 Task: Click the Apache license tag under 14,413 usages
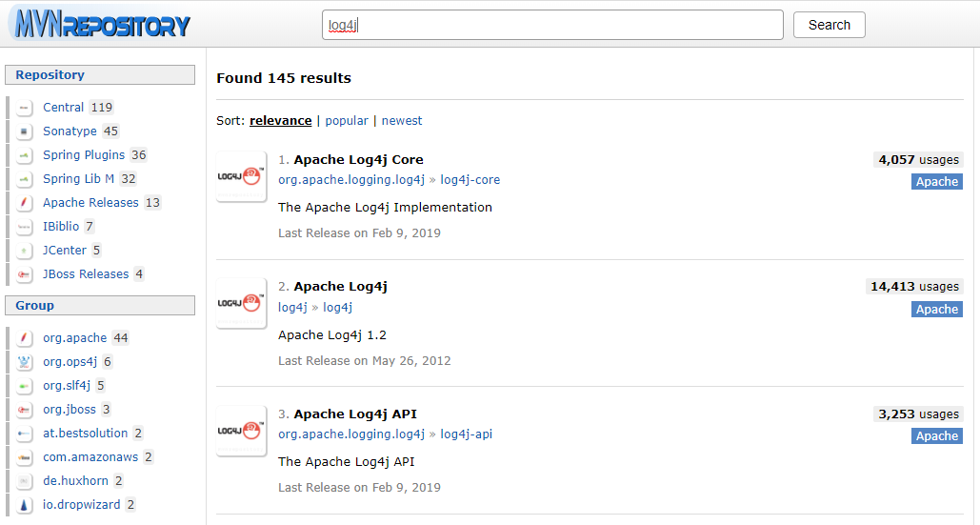[937, 310]
